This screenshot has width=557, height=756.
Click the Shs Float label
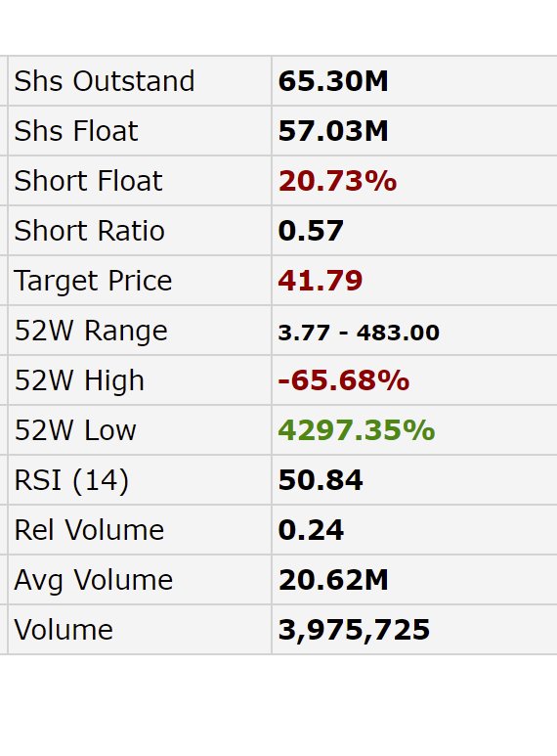76,131
